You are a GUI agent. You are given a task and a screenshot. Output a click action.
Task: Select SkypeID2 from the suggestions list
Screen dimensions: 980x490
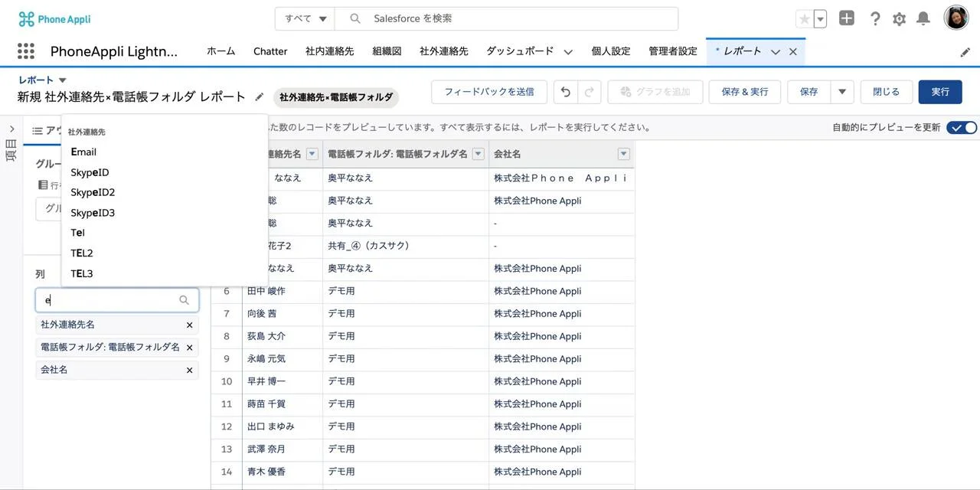tap(165, 192)
